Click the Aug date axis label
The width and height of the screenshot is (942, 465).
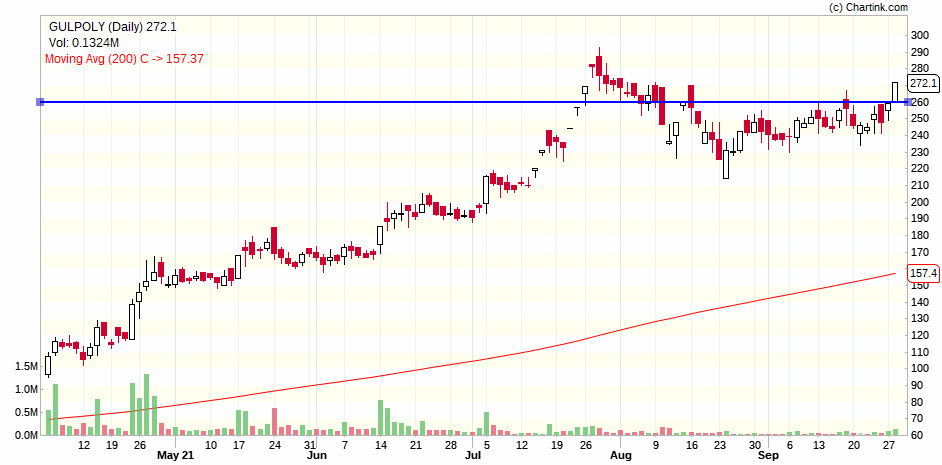point(621,455)
